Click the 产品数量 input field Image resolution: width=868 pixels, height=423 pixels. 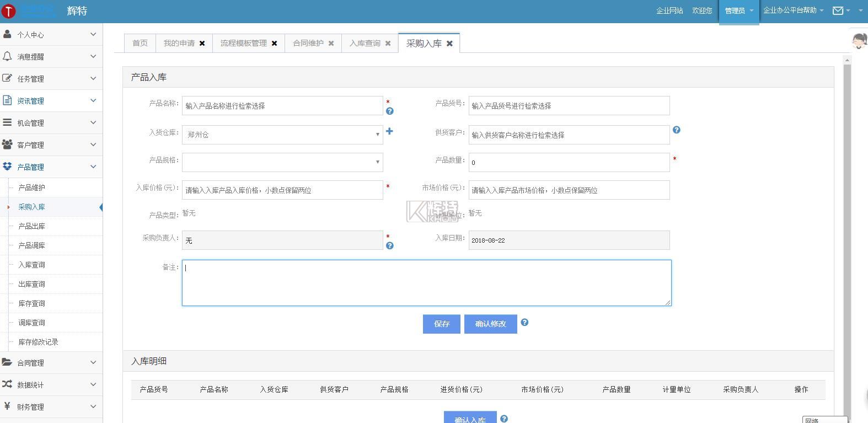569,163
